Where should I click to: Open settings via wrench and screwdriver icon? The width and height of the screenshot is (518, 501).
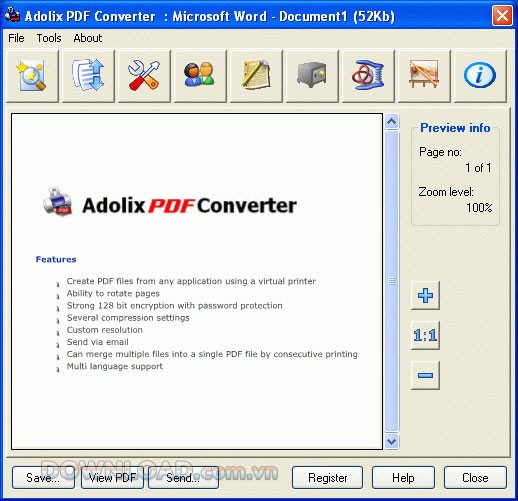(x=144, y=76)
